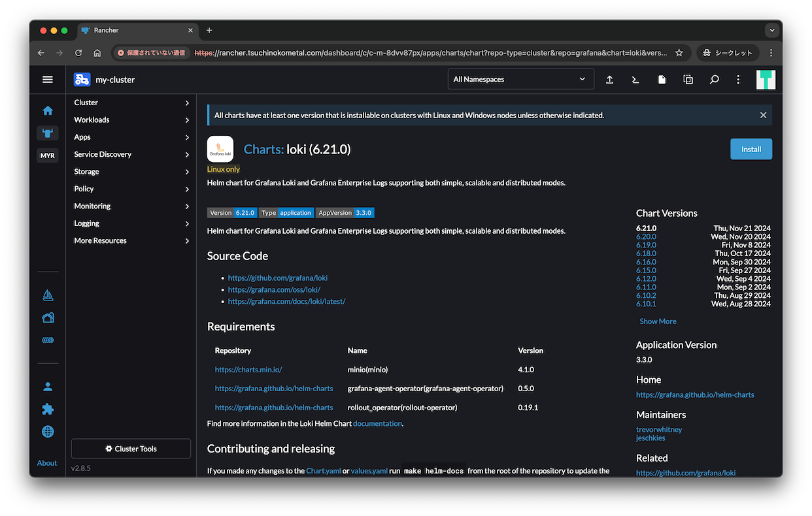Open the chain-link virtualization icon
The image size is (812, 516).
(x=48, y=340)
